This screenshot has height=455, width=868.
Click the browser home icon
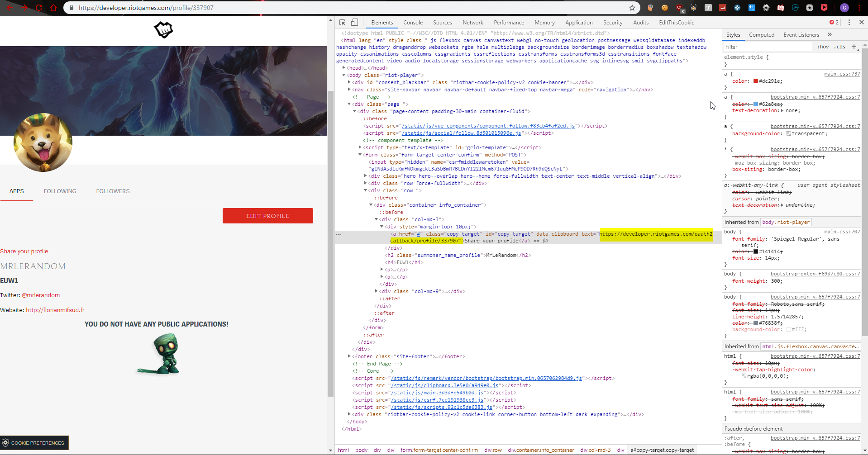[x=53, y=8]
